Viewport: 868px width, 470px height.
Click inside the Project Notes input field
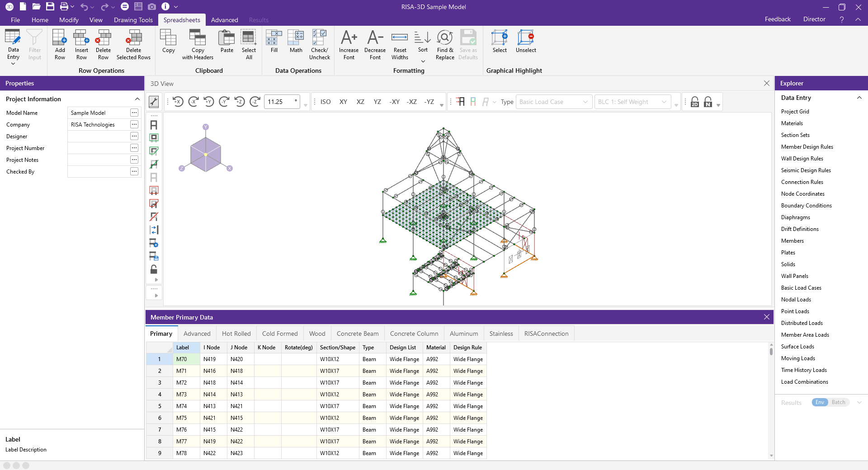pyautogui.click(x=99, y=160)
